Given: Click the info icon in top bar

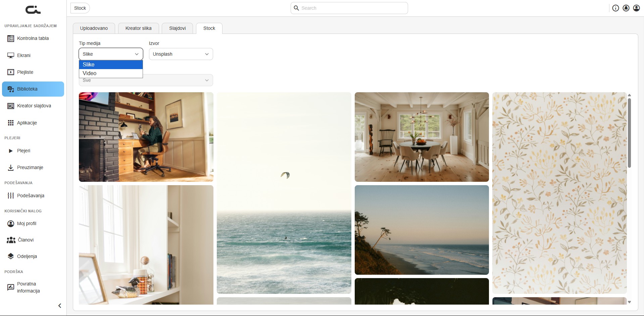Looking at the screenshot, I should coord(615,8).
